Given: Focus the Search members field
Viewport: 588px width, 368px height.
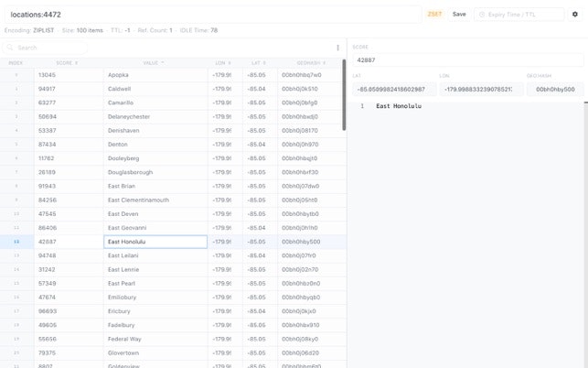Looking at the screenshot, I should tap(45, 48).
